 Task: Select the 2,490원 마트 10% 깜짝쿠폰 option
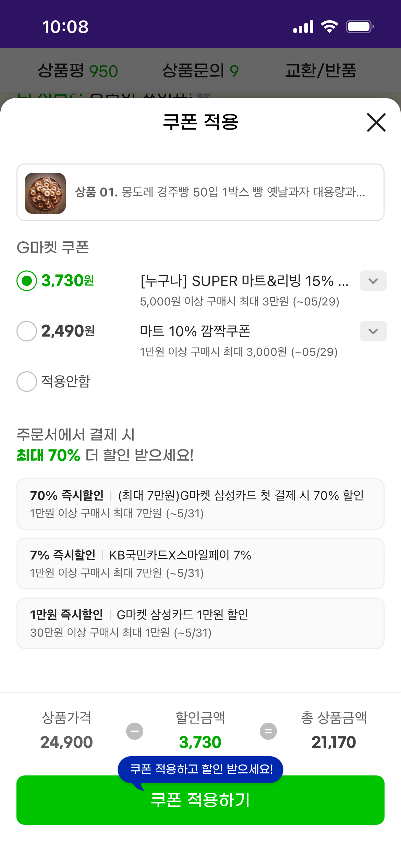(27, 331)
